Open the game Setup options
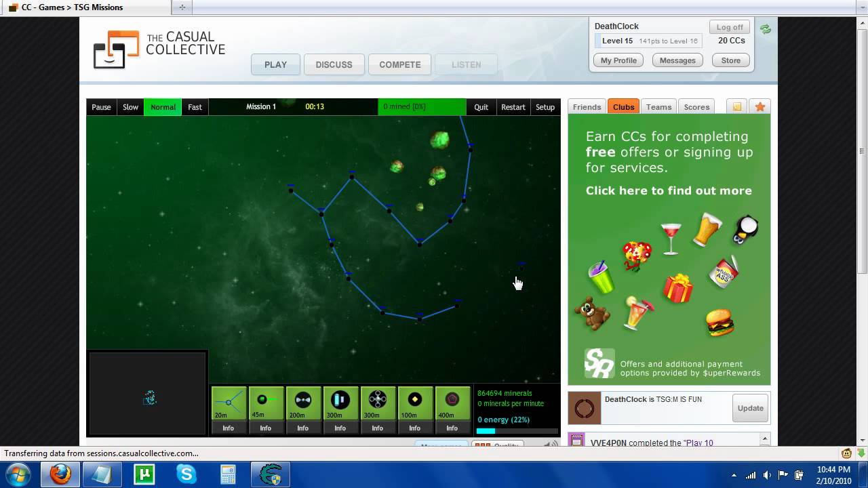This screenshot has height=488, width=868. [x=545, y=107]
